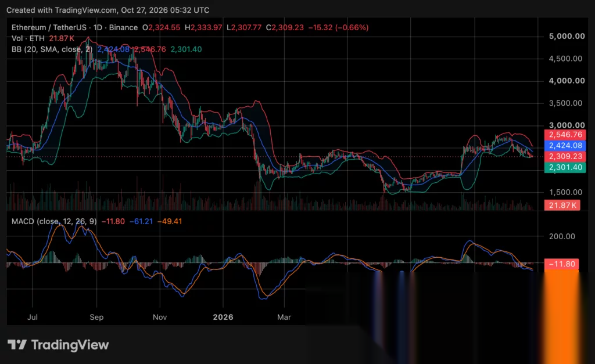Click the 5,000.00 price axis label

click(567, 37)
